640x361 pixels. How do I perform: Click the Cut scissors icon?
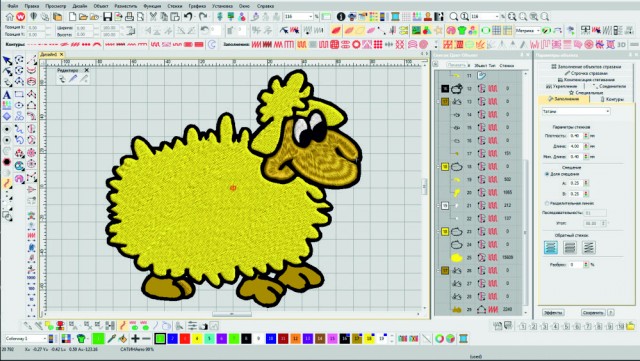pyautogui.click(x=153, y=16)
